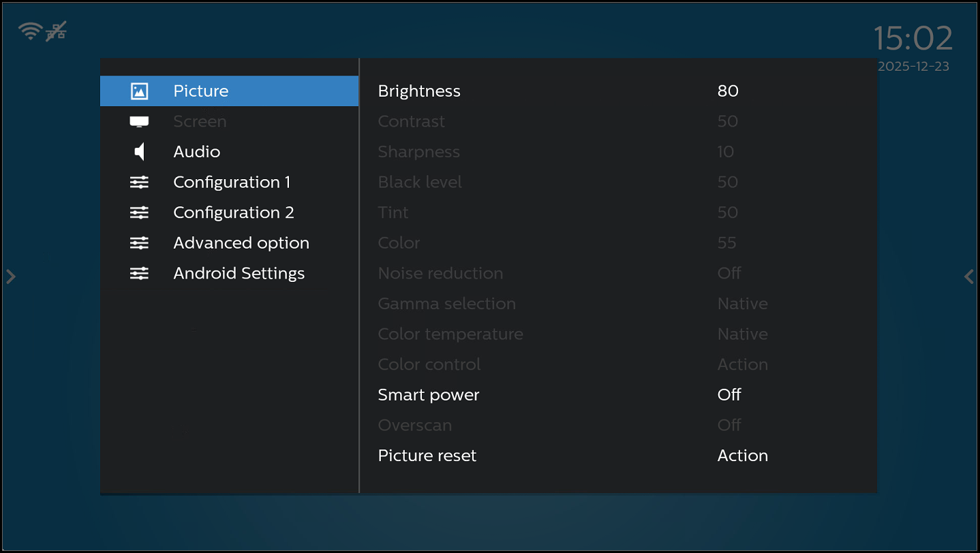Open the Audio menu
980x553 pixels.
coord(197,152)
